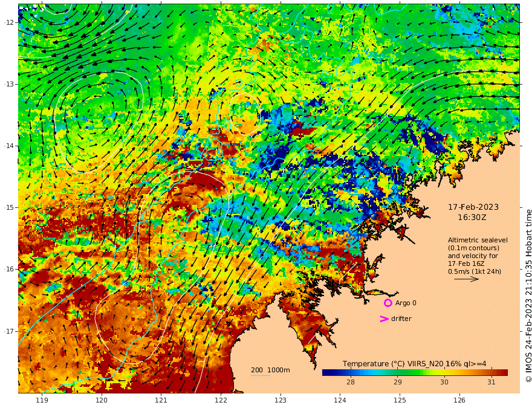Click the 'Argo 0' legend label
Viewport: 532px width, 411px height.
pos(406,303)
